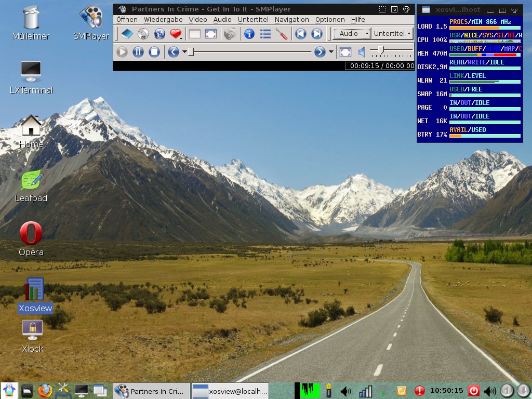The width and height of the screenshot is (532, 399).
Task: Take a screenshot with the camera icon
Action: (x=230, y=34)
